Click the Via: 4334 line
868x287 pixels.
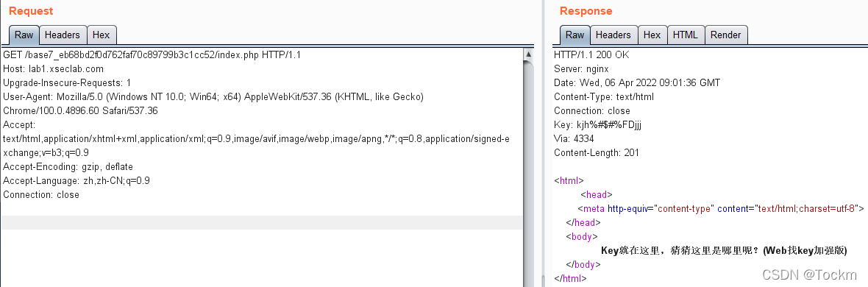574,139
